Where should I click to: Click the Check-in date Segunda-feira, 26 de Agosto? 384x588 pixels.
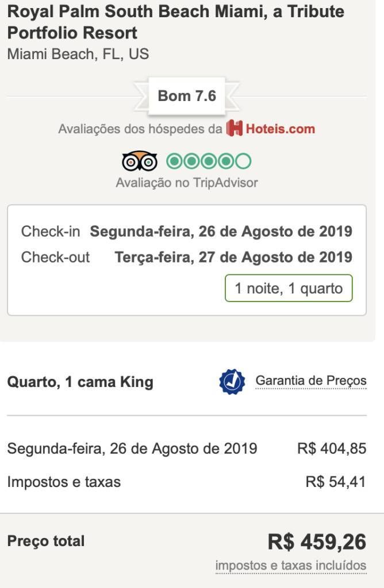click(221, 231)
